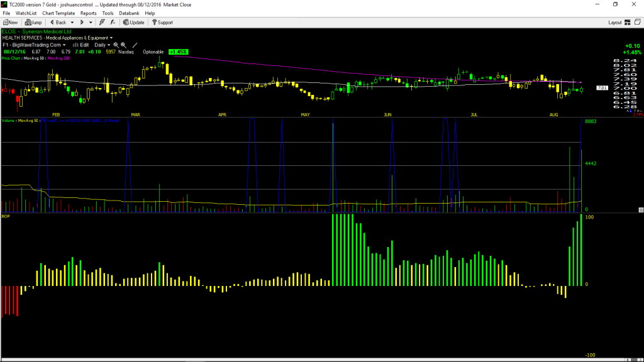The height and width of the screenshot is (362, 644).
Task: Click the TC2000 app icon in title bar
Action: click(4, 4)
